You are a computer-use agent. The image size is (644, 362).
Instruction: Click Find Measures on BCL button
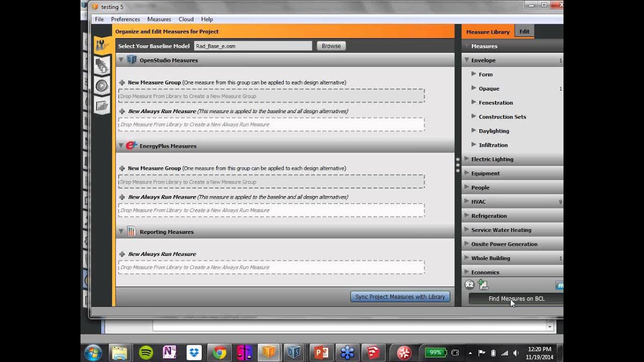516,299
